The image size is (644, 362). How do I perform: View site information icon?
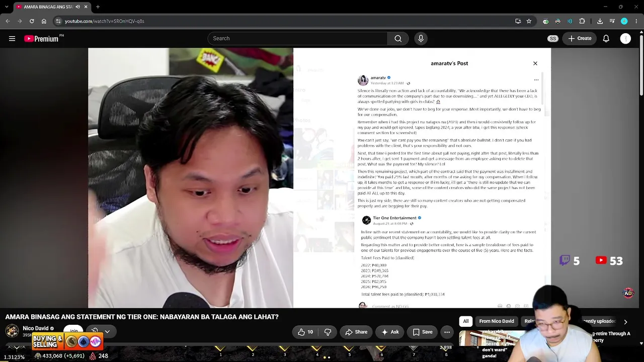pos(58,21)
